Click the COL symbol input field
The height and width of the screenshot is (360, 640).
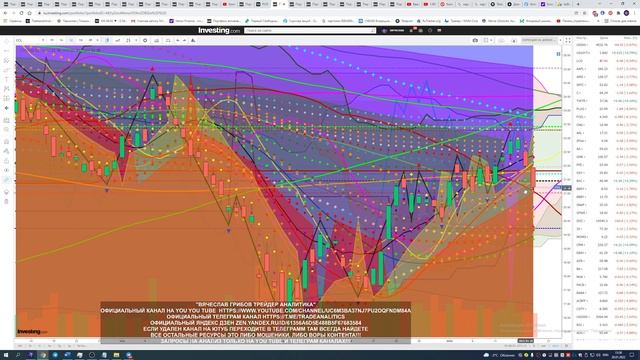[x=29, y=40]
